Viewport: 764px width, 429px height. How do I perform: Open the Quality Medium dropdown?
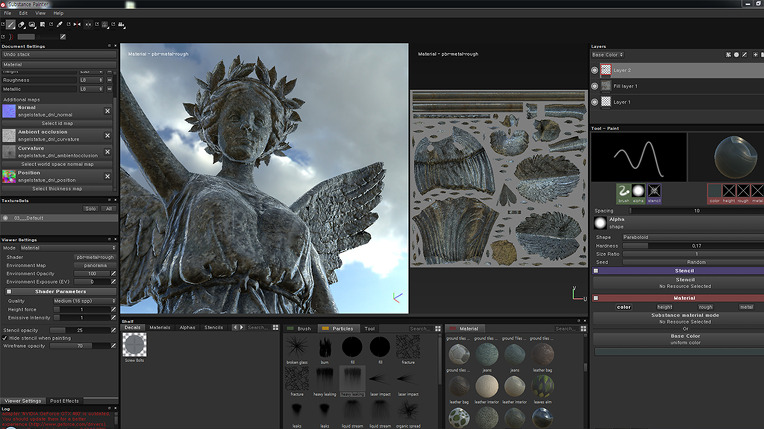[84, 301]
